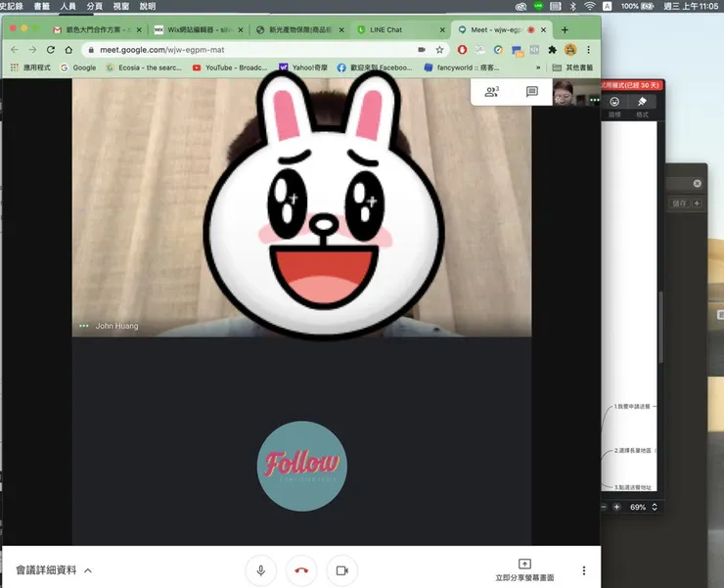The height and width of the screenshot is (588, 724).
Task: Click the clock showing 週三 上午11:05
Action: (x=691, y=6)
